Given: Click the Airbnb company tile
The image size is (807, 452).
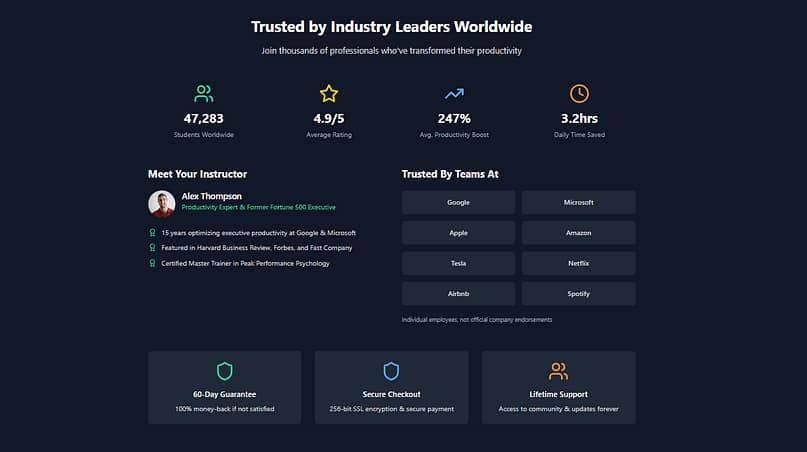Looking at the screenshot, I should 458,294.
